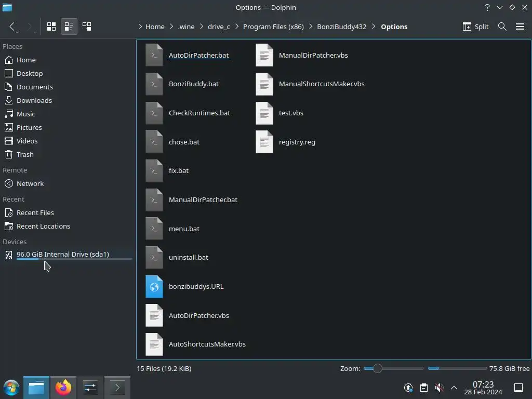The width and height of the screenshot is (532, 399).
Task: Select 96.0 GiB Internal Drive (sda1)
Action: 66,255
